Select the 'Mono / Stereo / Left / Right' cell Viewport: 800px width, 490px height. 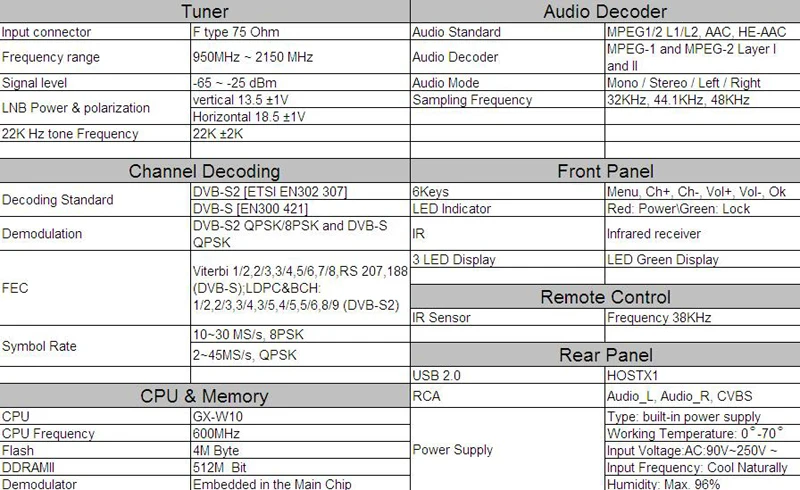coord(703,83)
